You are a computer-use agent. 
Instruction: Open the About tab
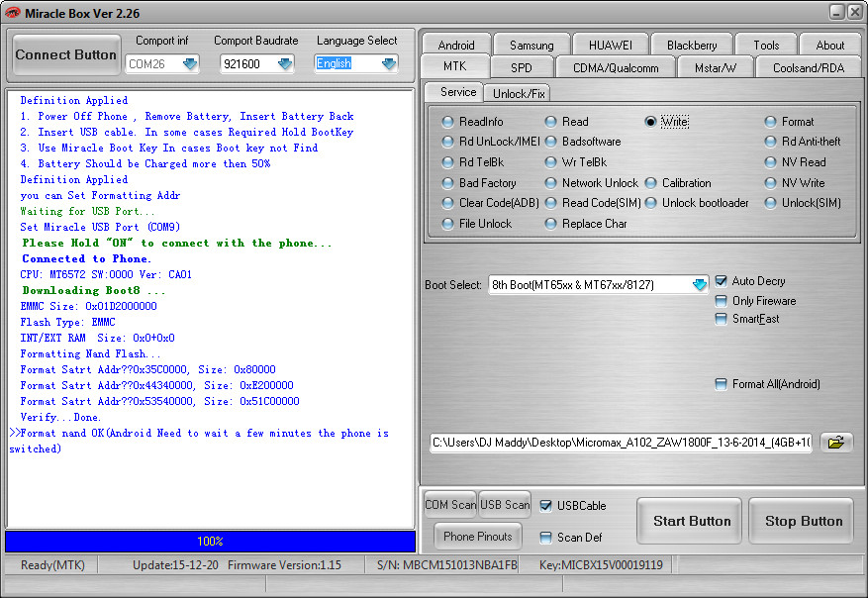coord(829,45)
